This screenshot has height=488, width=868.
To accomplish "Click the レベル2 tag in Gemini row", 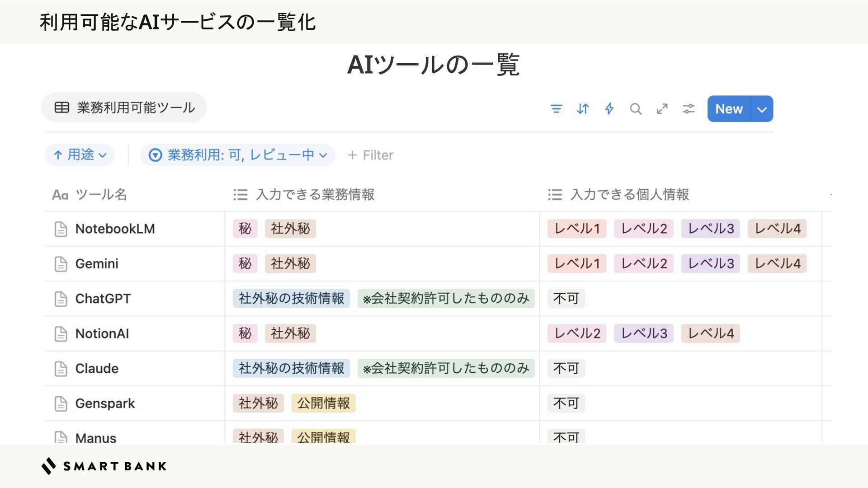I will tap(644, 263).
